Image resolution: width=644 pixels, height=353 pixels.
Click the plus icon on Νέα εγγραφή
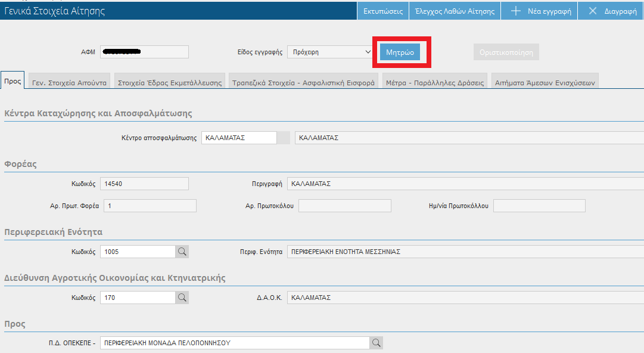point(515,11)
